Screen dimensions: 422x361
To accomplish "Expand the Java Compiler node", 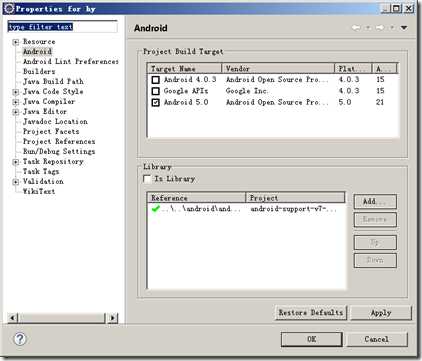I will (x=15, y=102).
